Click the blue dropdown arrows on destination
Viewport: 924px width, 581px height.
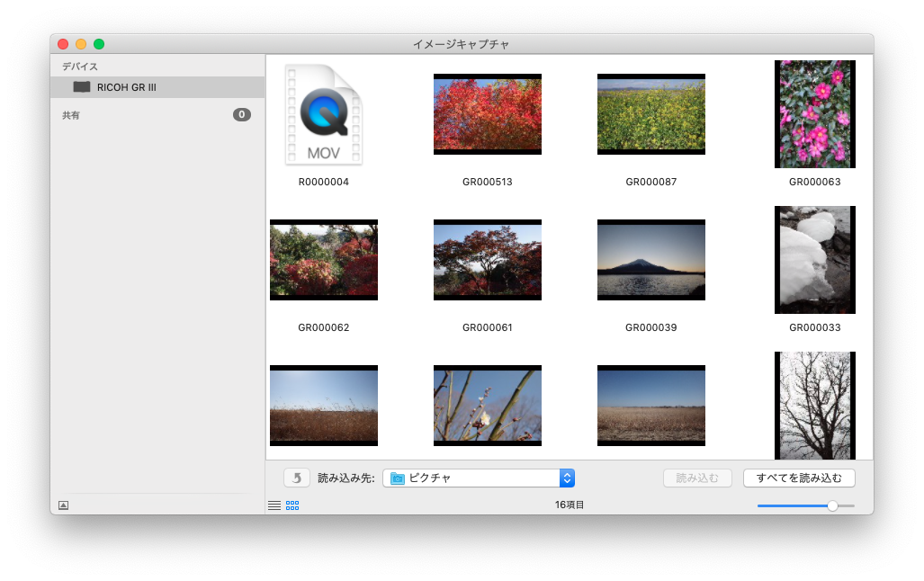click(x=567, y=478)
